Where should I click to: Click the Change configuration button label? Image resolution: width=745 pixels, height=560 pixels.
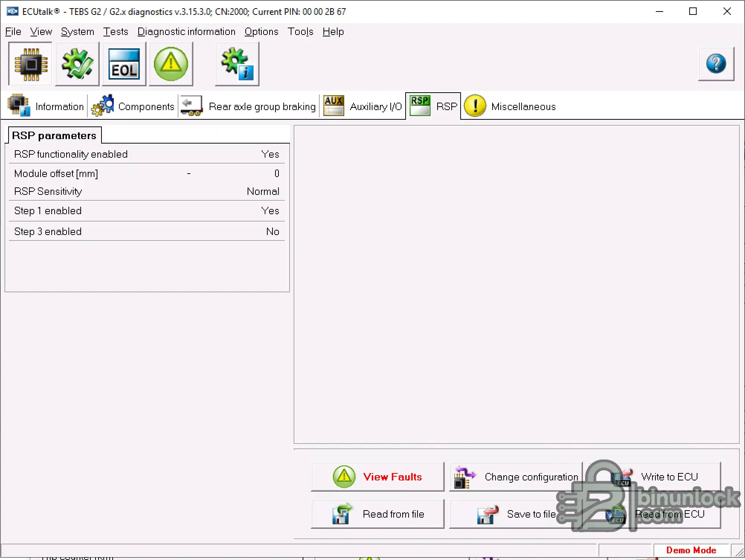(x=531, y=477)
